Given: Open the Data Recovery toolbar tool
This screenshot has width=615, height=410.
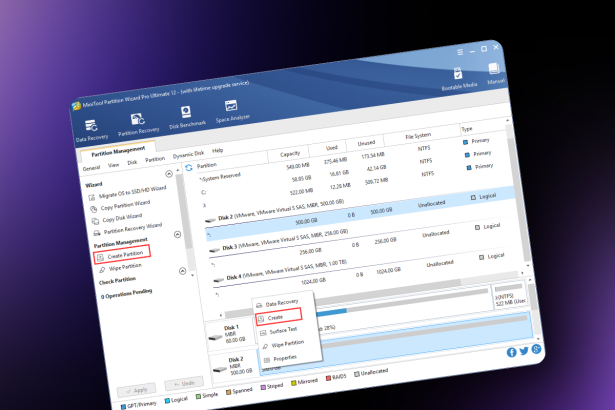Looking at the screenshot, I should pos(91,131).
